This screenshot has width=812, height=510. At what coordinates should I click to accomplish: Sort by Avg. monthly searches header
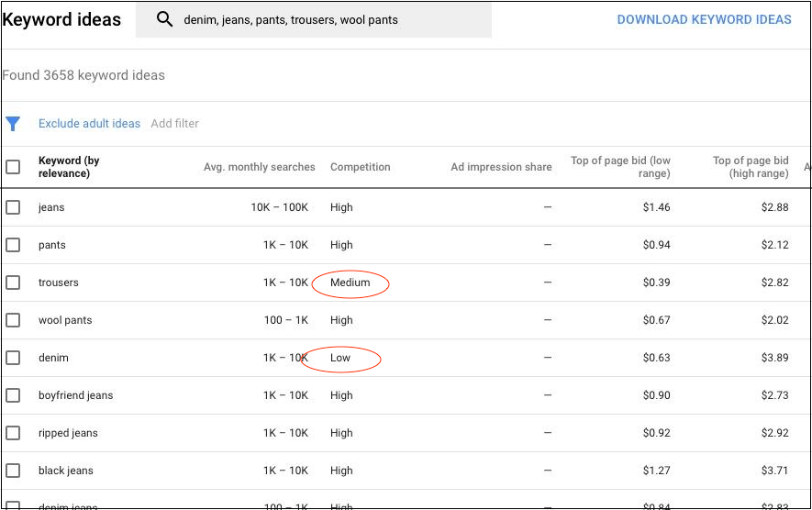point(259,167)
